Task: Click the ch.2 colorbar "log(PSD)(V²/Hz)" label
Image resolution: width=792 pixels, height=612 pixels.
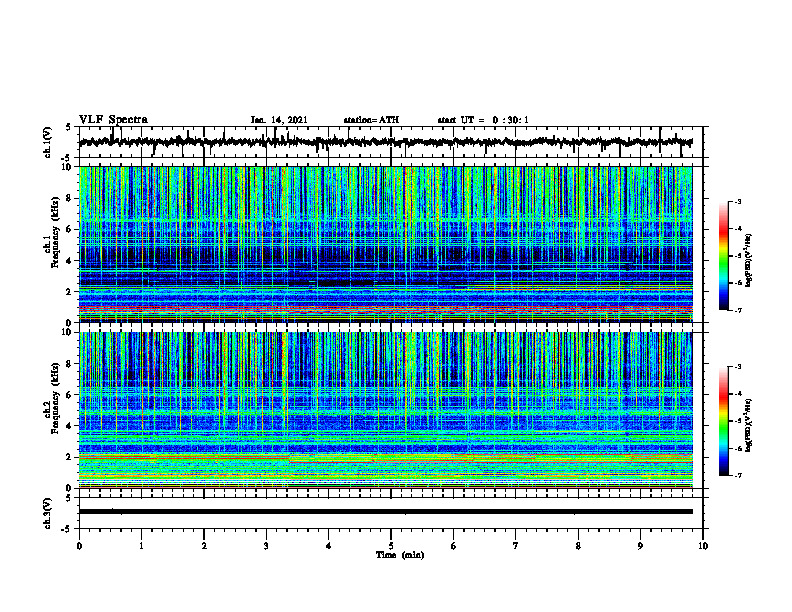Action: point(750,424)
